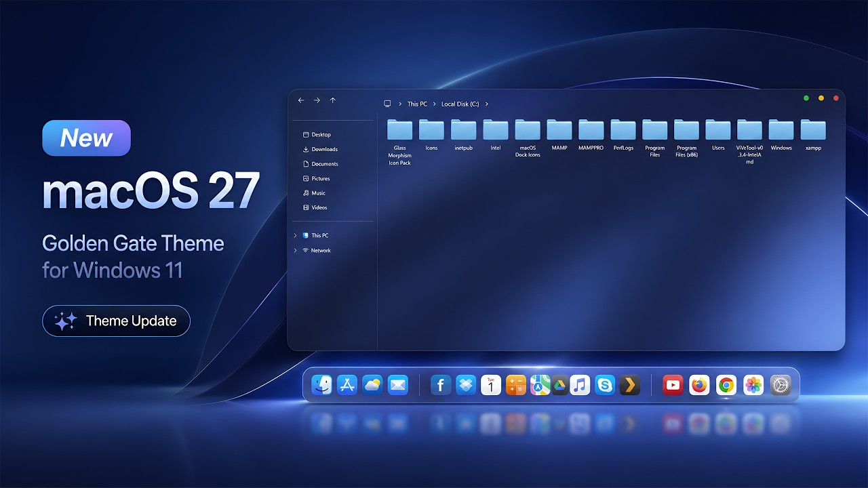Open the Calculator dock icon
The image size is (868, 488).
pos(516,385)
